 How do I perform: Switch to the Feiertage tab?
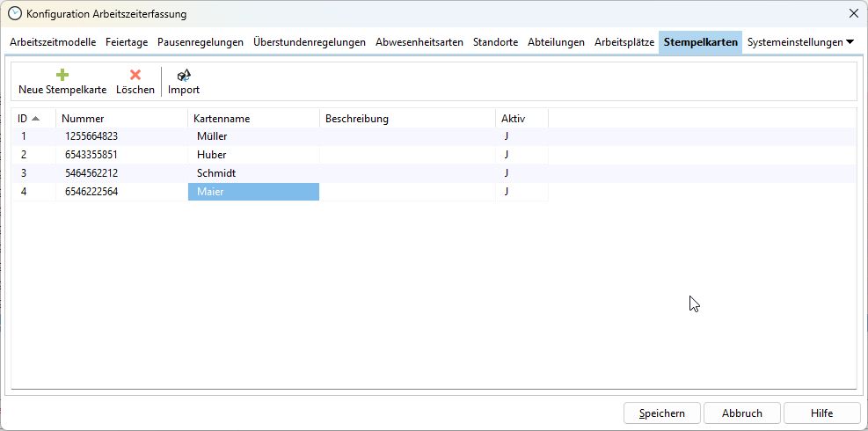(x=127, y=42)
